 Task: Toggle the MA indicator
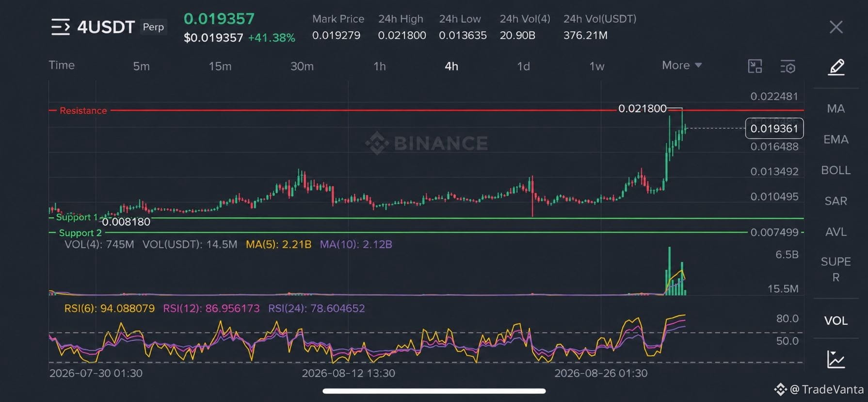coord(836,109)
